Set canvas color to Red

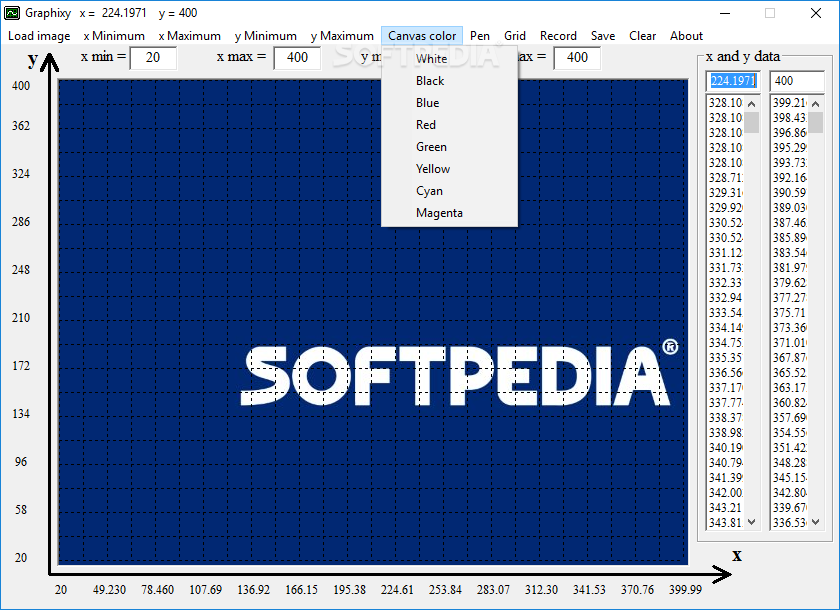(x=449, y=125)
